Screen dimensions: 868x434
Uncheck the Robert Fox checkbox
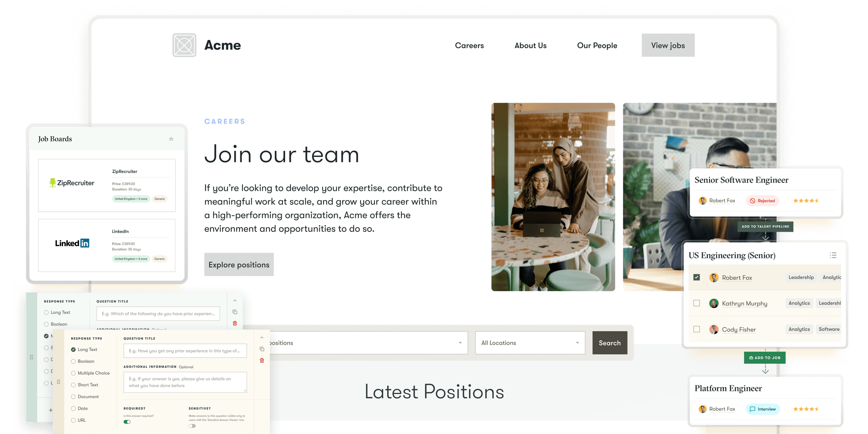coord(697,277)
